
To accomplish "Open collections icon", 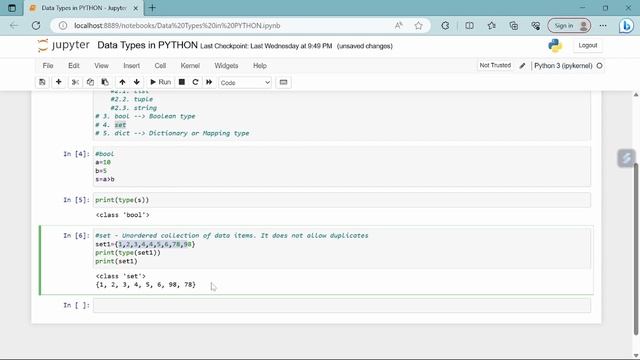I will click(513, 25).
